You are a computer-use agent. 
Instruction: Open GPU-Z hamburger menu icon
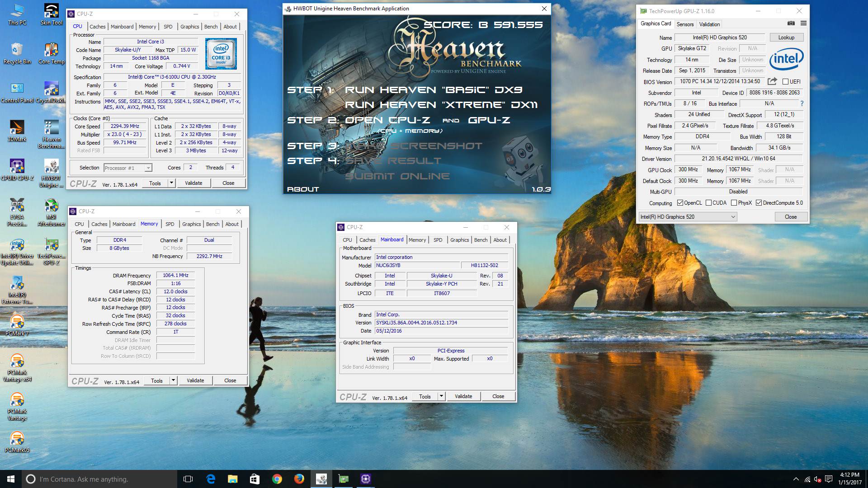(x=803, y=23)
